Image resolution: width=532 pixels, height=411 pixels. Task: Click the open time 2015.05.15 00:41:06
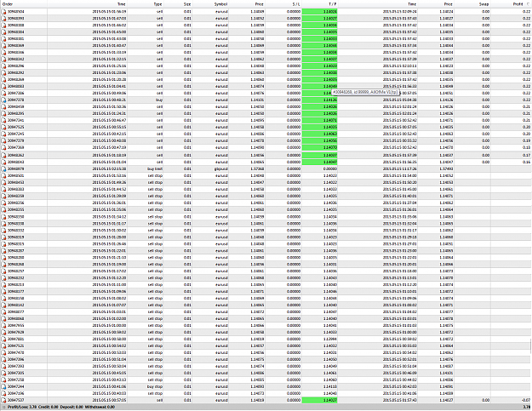109,386
